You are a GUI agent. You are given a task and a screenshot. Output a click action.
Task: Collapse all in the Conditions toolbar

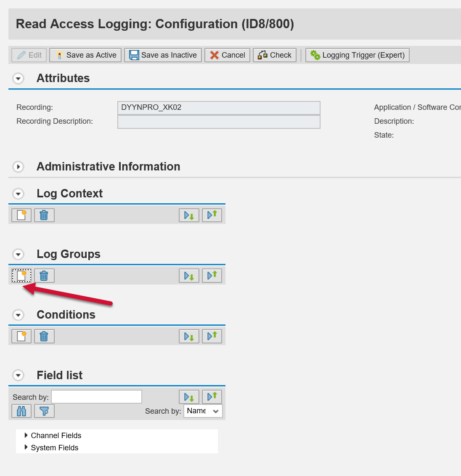[212, 336]
